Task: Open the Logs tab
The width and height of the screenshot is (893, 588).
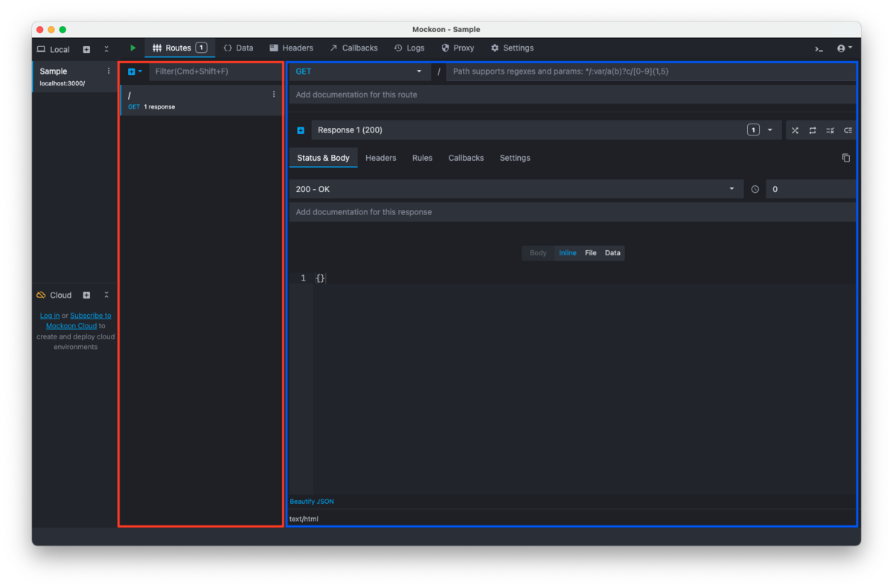Action: [x=409, y=48]
